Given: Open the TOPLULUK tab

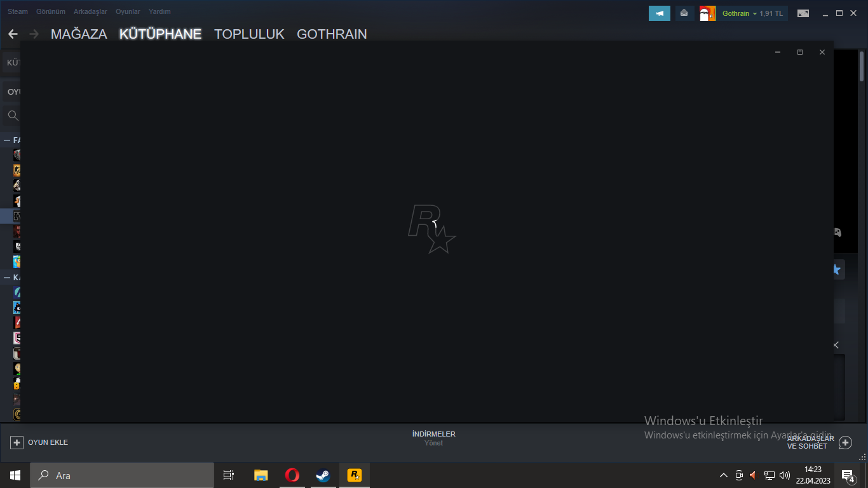Looking at the screenshot, I should (249, 34).
